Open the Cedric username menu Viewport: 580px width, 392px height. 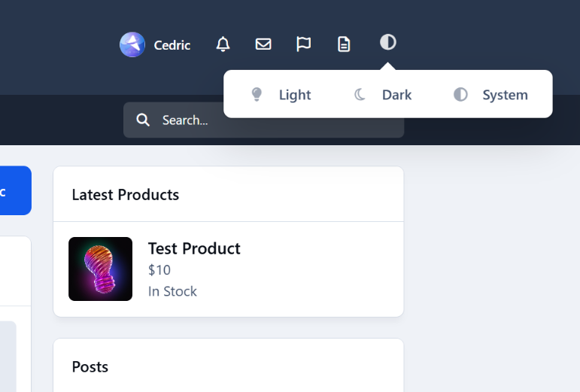(172, 45)
